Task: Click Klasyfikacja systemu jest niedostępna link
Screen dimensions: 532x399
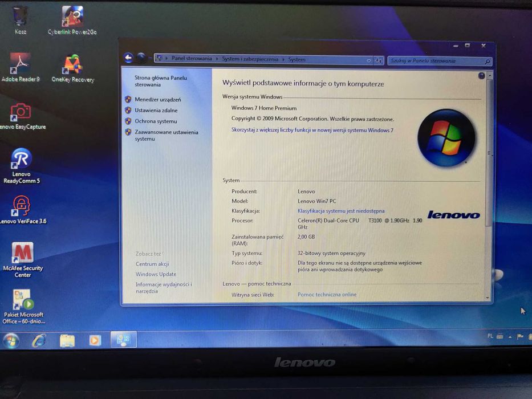Action: coord(341,211)
